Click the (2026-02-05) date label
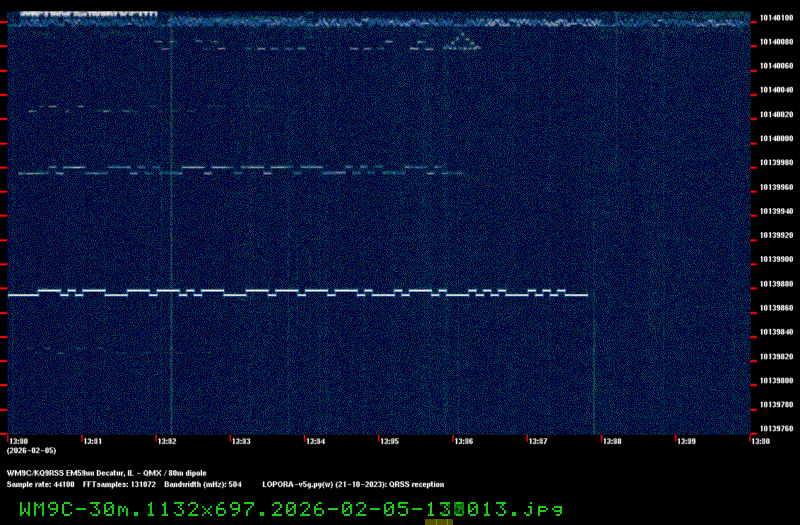The width and height of the screenshot is (800, 525). coord(30,451)
